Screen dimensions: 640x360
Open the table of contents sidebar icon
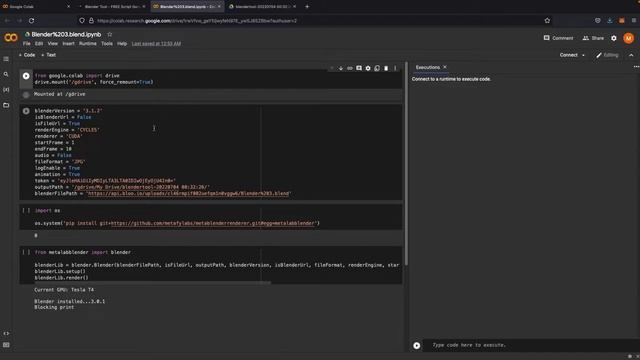click(x=6, y=59)
